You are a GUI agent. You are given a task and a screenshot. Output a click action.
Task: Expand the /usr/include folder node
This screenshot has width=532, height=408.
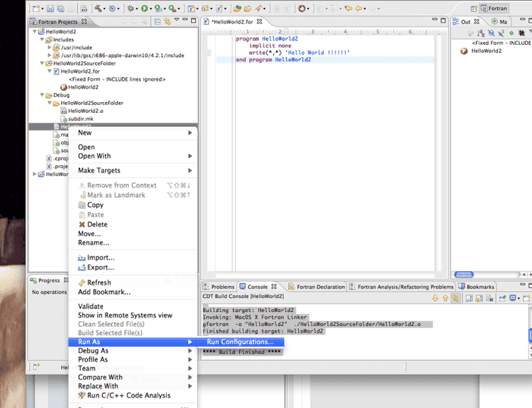point(50,48)
